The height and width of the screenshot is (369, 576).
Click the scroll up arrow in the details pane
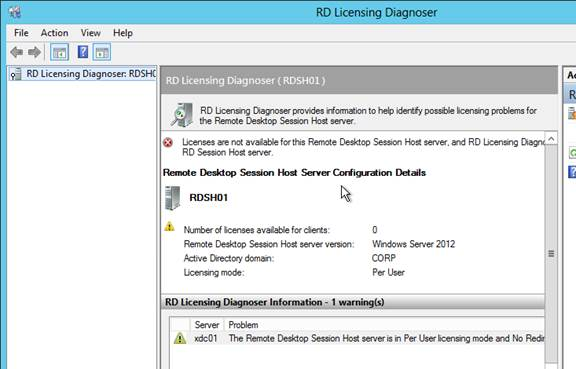pos(551,139)
